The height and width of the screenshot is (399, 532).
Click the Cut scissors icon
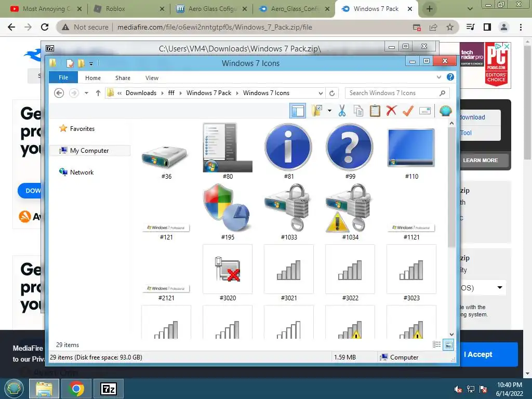coord(342,111)
